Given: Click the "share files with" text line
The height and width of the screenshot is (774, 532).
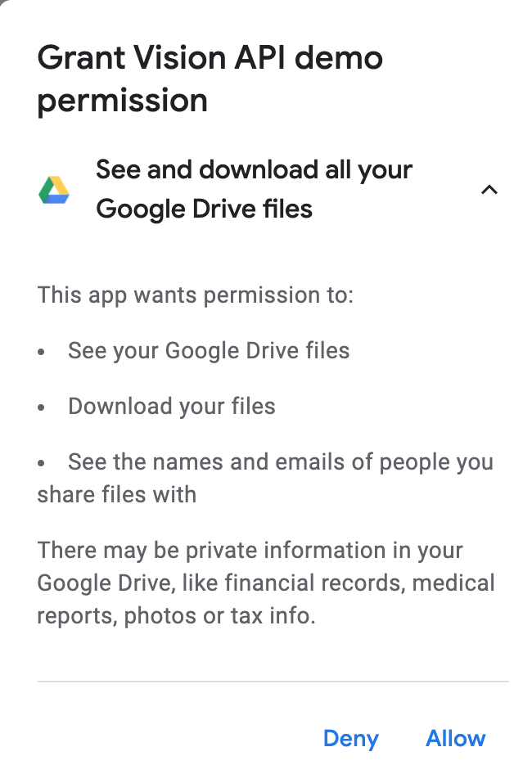Looking at the screenshot, I should 116,495.
